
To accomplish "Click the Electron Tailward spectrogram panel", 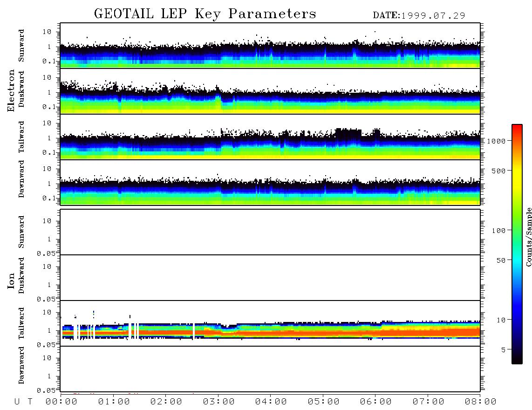I will pyautogui.click(x=270, y=137).
